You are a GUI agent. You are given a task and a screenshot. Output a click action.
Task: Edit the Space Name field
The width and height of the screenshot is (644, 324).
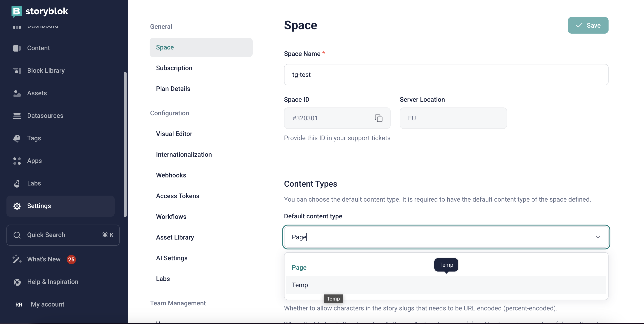tap(446, 75)
